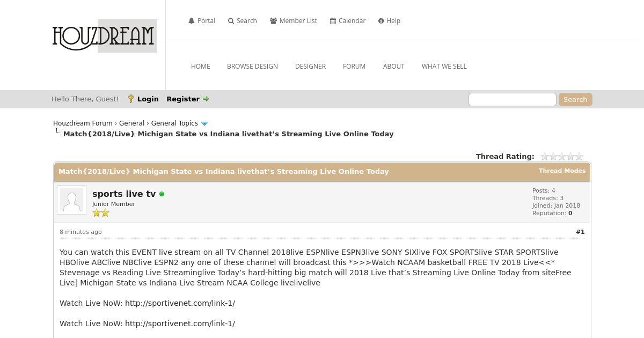The image size is (644, 338).
Task: Click the second Watch Live NoW link
Action: pos(180,324)
